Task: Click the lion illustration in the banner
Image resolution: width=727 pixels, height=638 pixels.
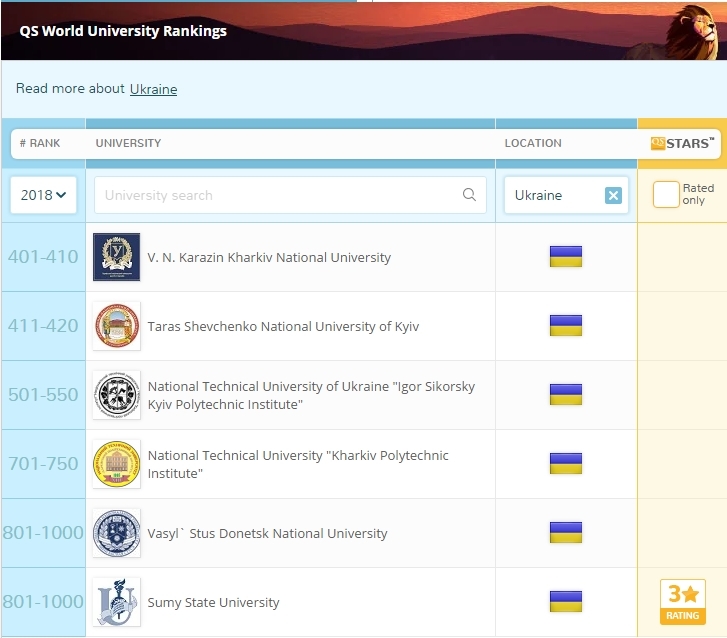Action: coord(691,32)
